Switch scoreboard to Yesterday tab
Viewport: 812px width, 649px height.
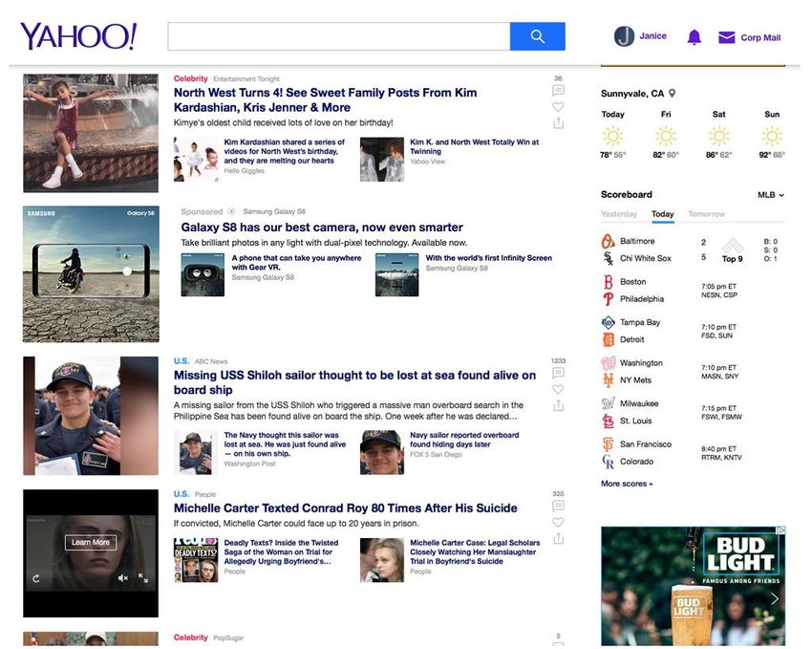click(x=618, y=214)
